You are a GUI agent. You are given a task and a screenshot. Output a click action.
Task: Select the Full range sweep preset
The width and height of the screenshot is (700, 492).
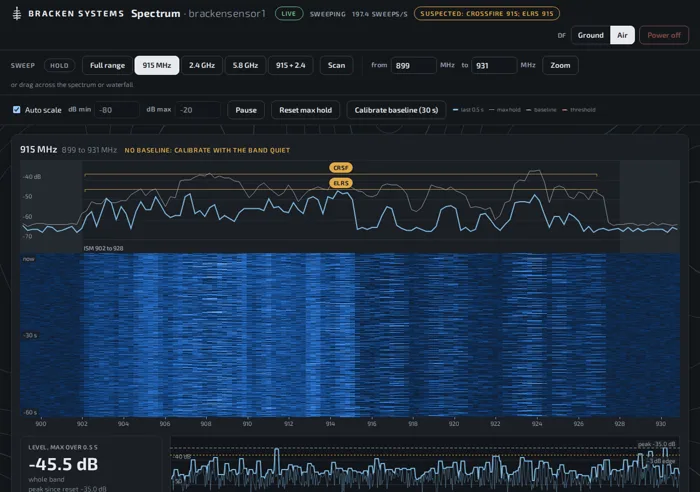pyautogui.click(x=107, y=65)
